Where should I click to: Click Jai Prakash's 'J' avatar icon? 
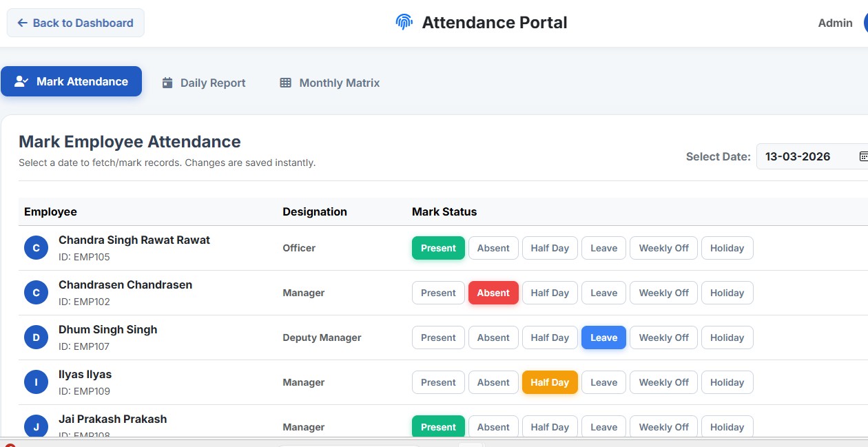[x=36, y=426]
